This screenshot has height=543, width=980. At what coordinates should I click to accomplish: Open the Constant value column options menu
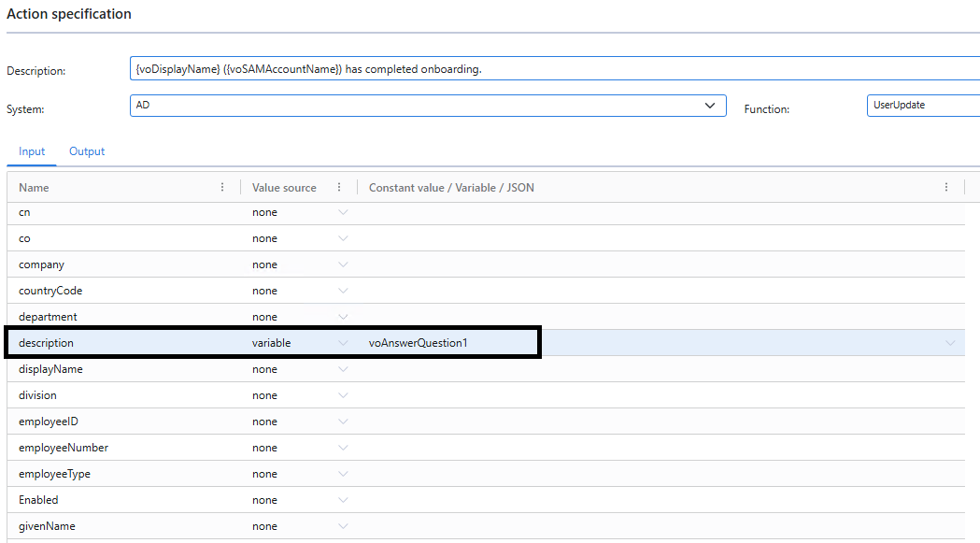(946, 188)
